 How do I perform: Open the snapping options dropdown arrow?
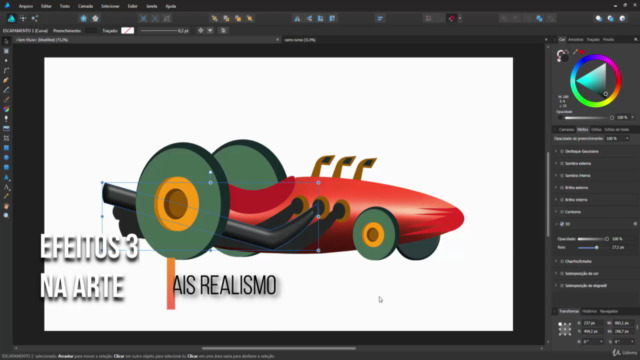pos(460,18)
